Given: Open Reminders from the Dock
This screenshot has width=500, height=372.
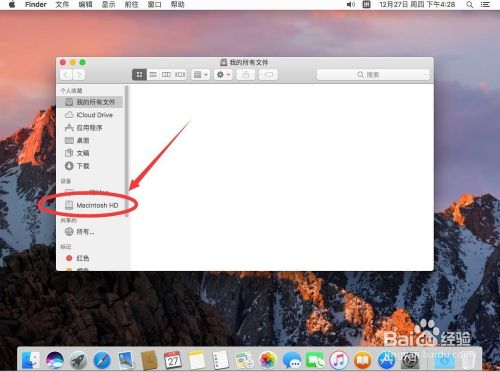Looking at the screenshot, I should pyautogui.click(x=220, y=360).
